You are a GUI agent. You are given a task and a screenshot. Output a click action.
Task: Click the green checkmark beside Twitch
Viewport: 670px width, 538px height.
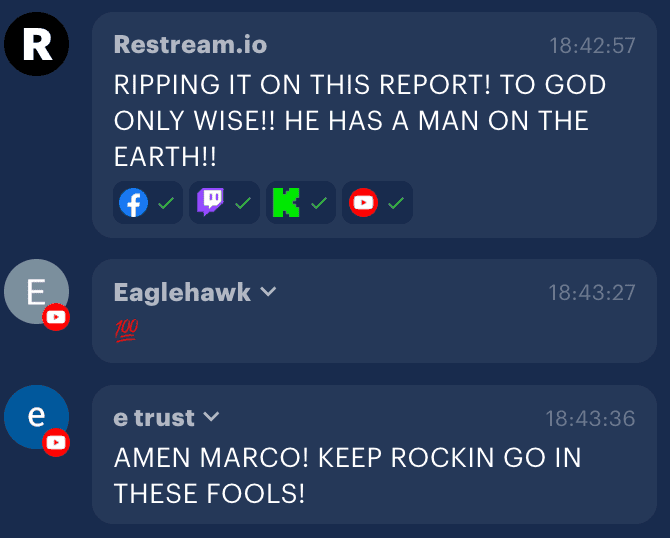point(243,203)
